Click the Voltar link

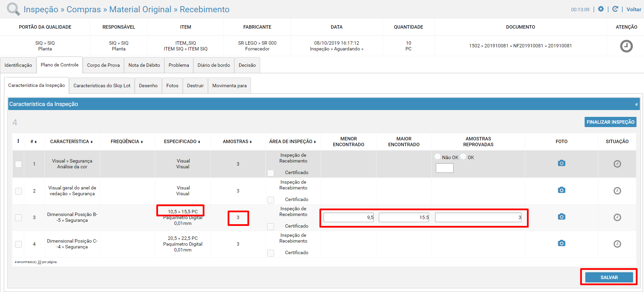tap(634, 10)
